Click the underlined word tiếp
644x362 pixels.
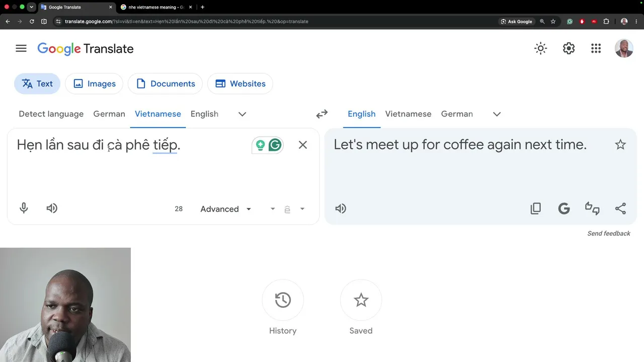tap(165, 145)
